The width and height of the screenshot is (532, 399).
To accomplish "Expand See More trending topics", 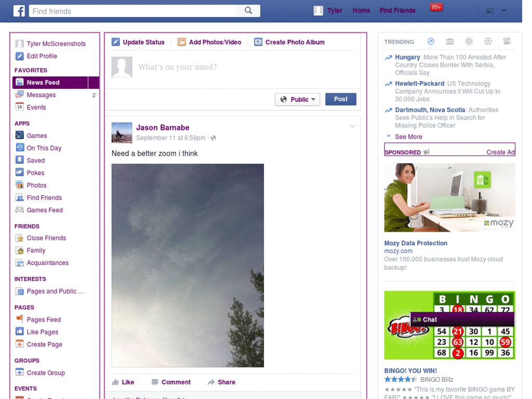I will point(408,137).
